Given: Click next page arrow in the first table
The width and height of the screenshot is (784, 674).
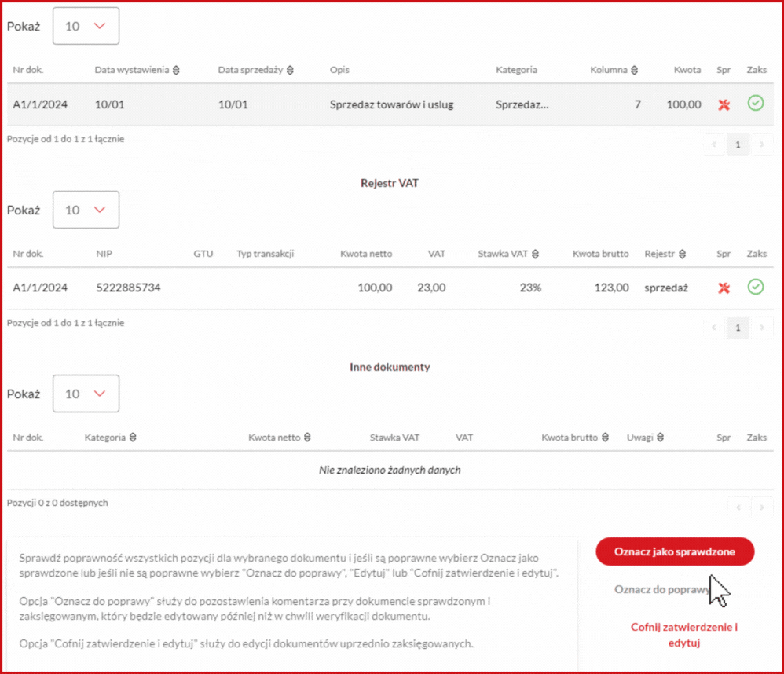Looking at the screenshot, I should coord(762,145).
